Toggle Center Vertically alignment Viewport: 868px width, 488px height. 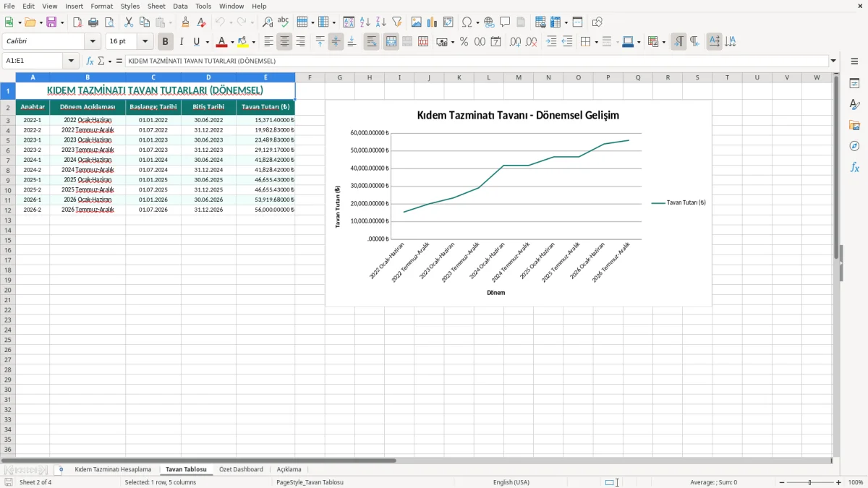tap(336, 42)
